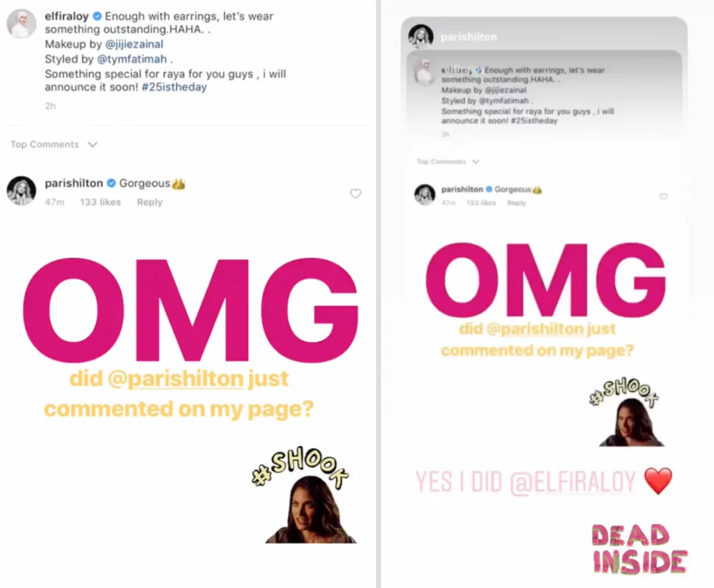Viewport: 714px width, 588px height.
Task: Expand the Top Comments chevron on left
Action: (x=93, y=145)
